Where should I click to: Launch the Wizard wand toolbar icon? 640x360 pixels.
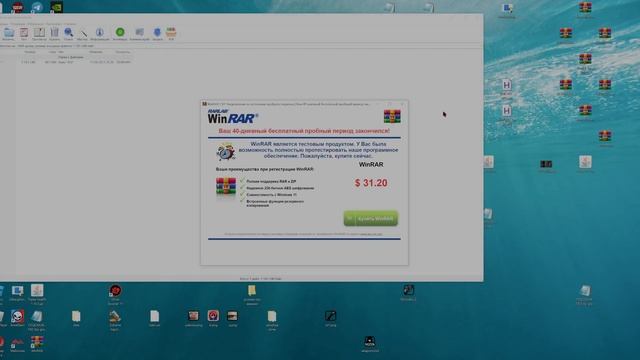pyautogui.click(x=83, y=33)
